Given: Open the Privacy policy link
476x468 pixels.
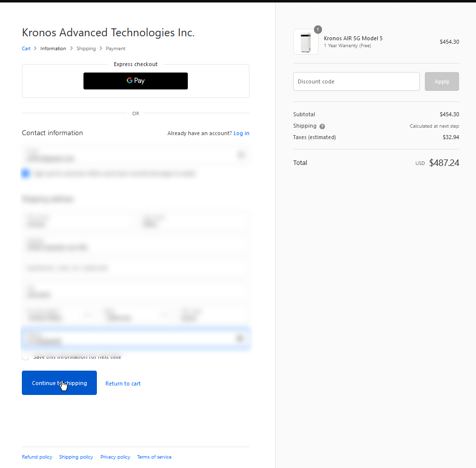Looking at the screenshot, I should [x=115, y=457].
